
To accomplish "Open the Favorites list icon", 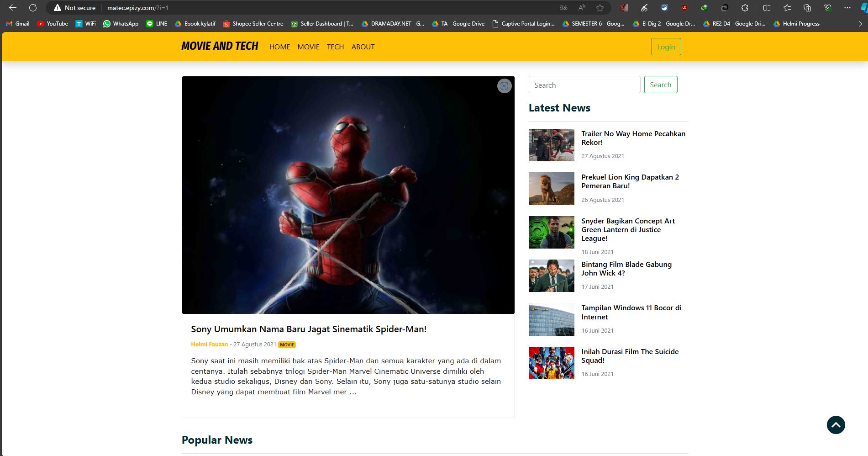I will tap(787, 8).
